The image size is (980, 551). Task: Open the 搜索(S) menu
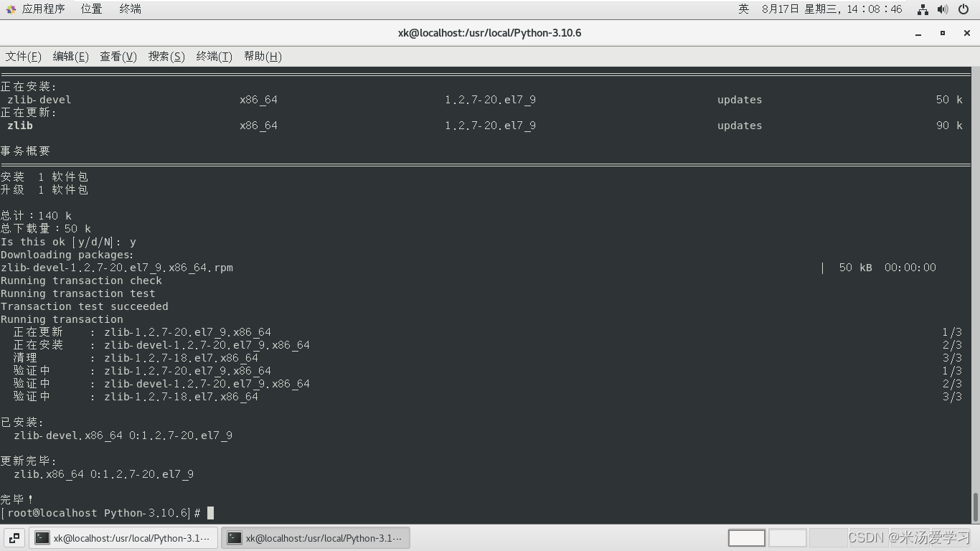coord(166,56)
